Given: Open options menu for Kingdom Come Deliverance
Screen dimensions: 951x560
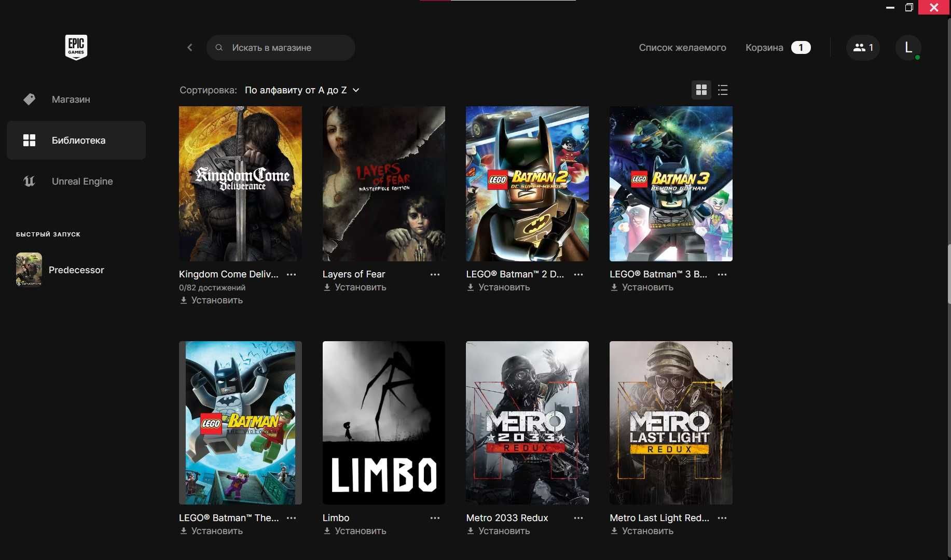Looking at the screenshot, I should [292, 274].
